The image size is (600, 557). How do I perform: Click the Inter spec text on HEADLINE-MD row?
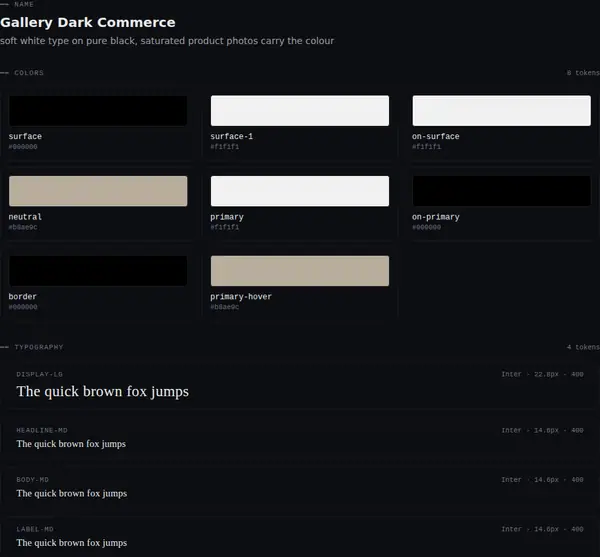click(542, 430)
